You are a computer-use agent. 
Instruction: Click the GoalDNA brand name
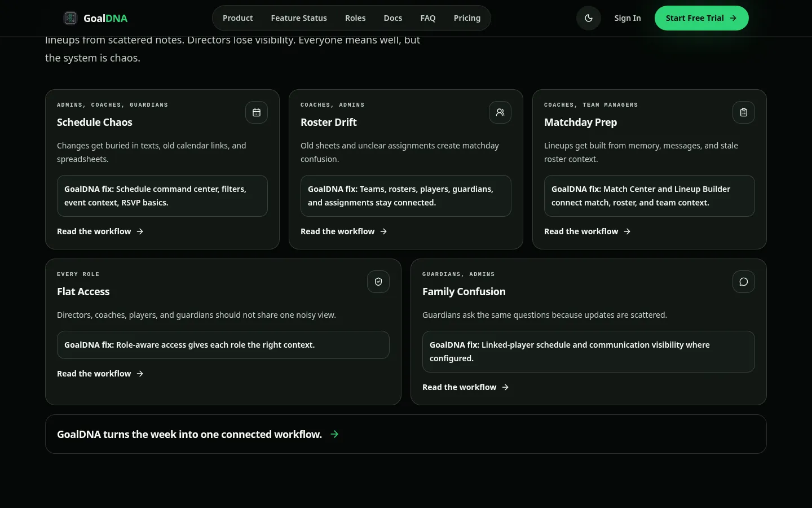(105, 18)
